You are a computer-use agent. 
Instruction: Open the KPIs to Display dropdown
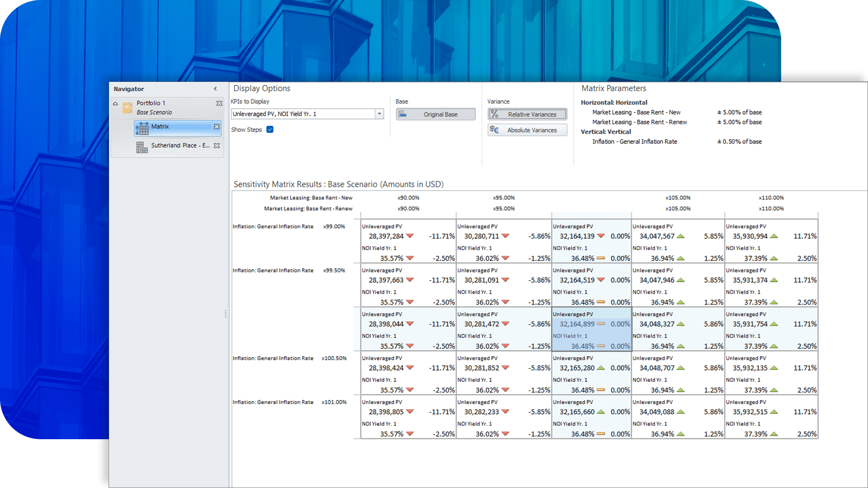point(379,114)
